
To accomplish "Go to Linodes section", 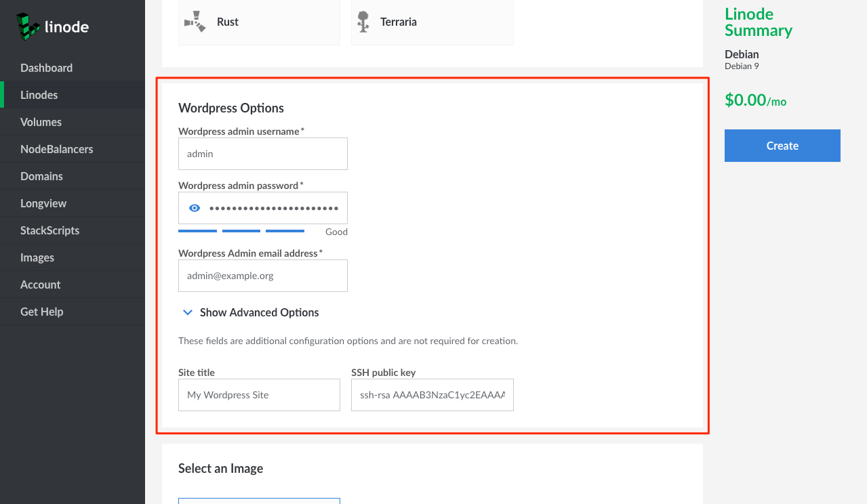I will [39, 95].
